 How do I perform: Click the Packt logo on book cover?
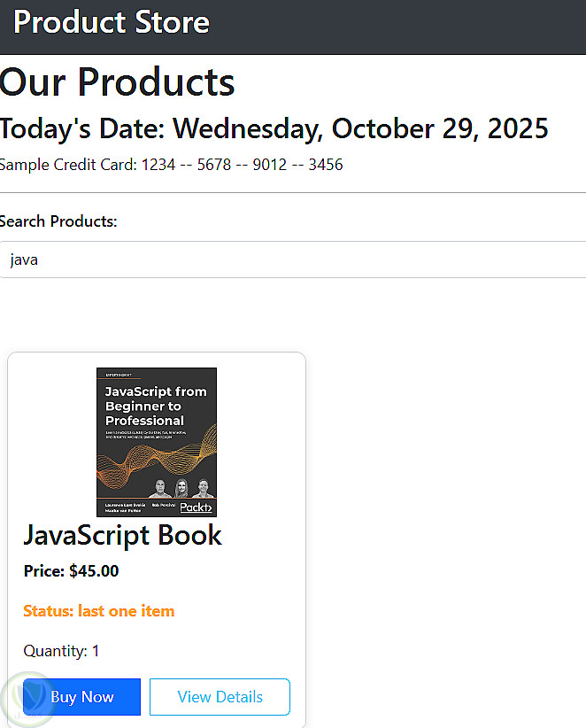196,507
